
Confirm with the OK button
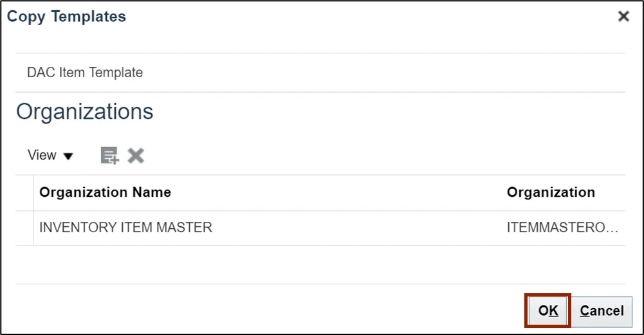(x=548, y=311)
